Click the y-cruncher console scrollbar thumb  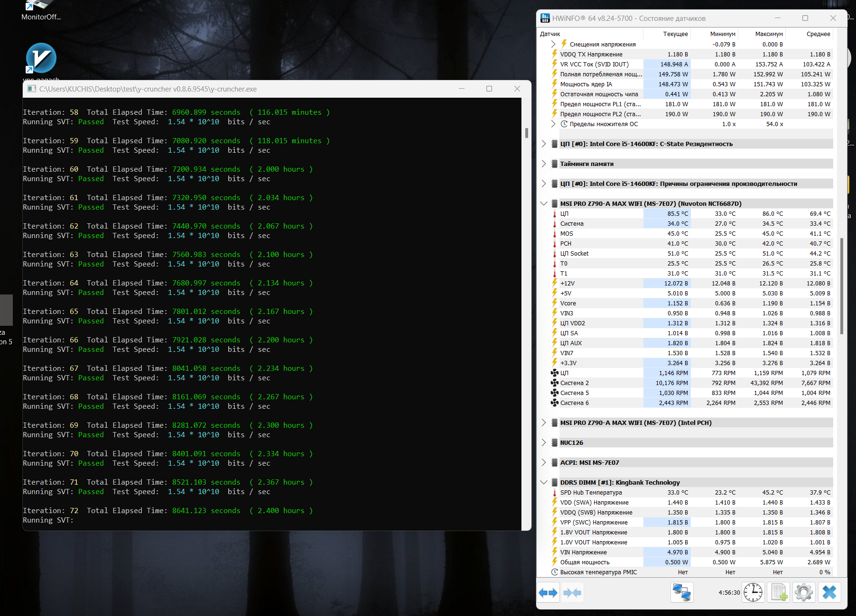tap(526, 133)
